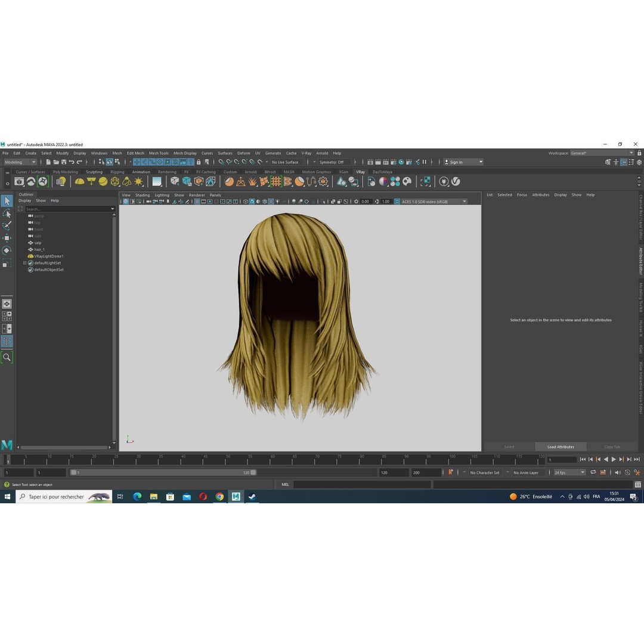Toggle the workspace lock icon
Screen dimensions: 644x644
tap(639, 153)
